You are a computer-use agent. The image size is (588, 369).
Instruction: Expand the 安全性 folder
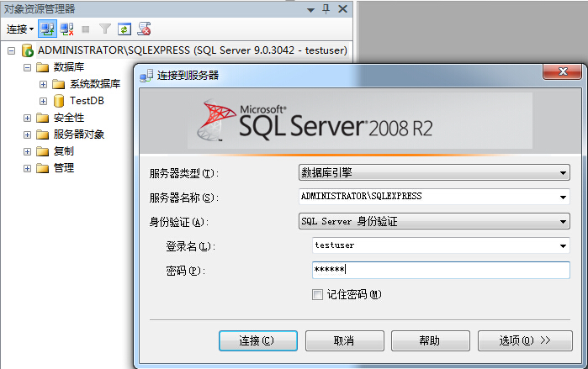[x=27, y=118]
